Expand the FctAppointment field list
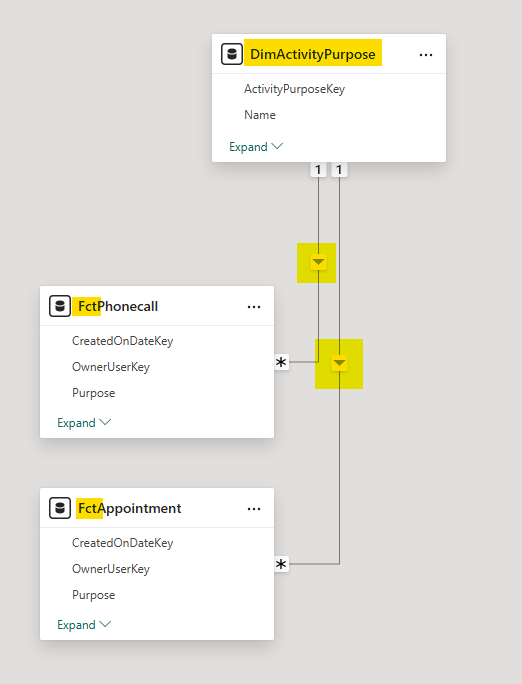522x684 pixels. pyautogui.click(x=84, y=625)
